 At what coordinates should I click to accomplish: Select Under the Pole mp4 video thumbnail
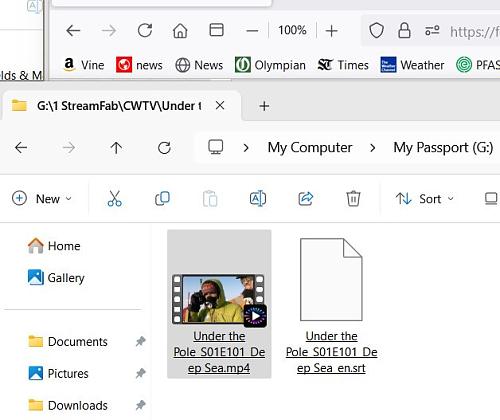point(219,299)
